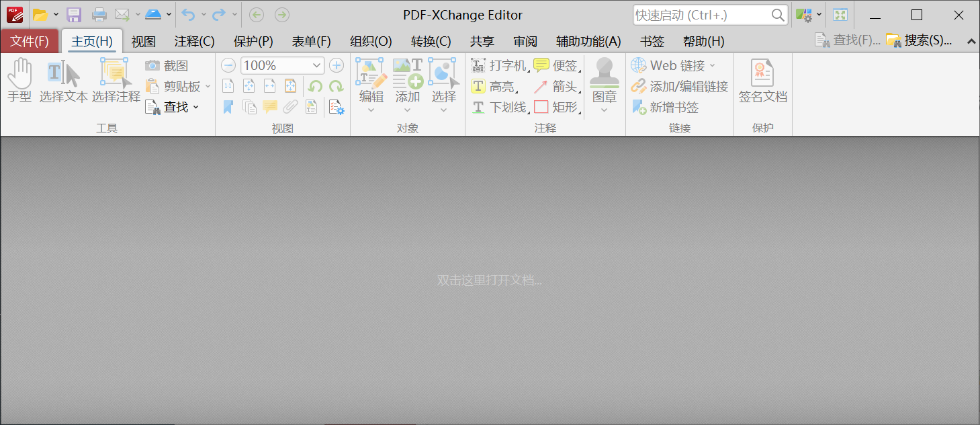Switch to the 表单(F) tab
Image resolution: width=980 pixels, height=425 pixels.
point(312,41)
